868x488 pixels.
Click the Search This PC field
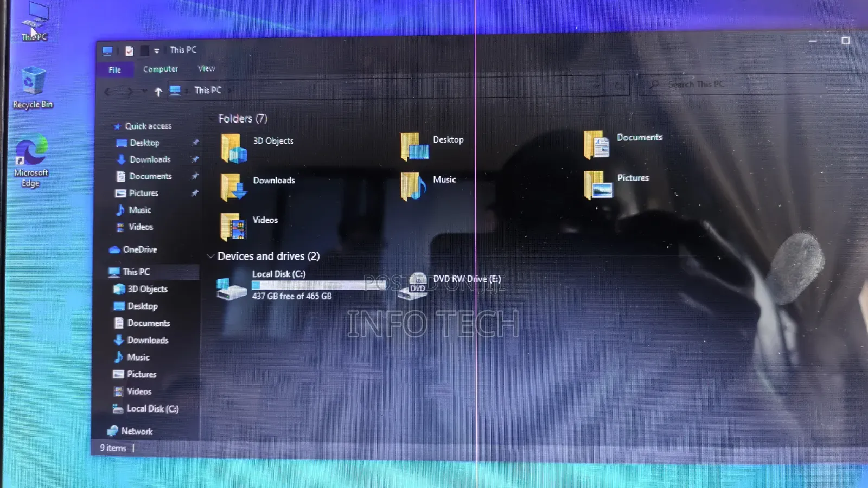pos(754,84)
